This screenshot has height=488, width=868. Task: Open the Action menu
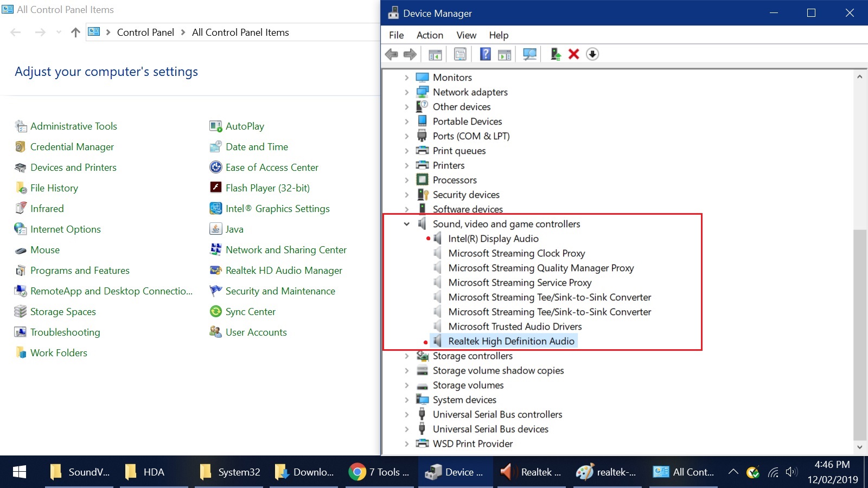pos(429,35)
